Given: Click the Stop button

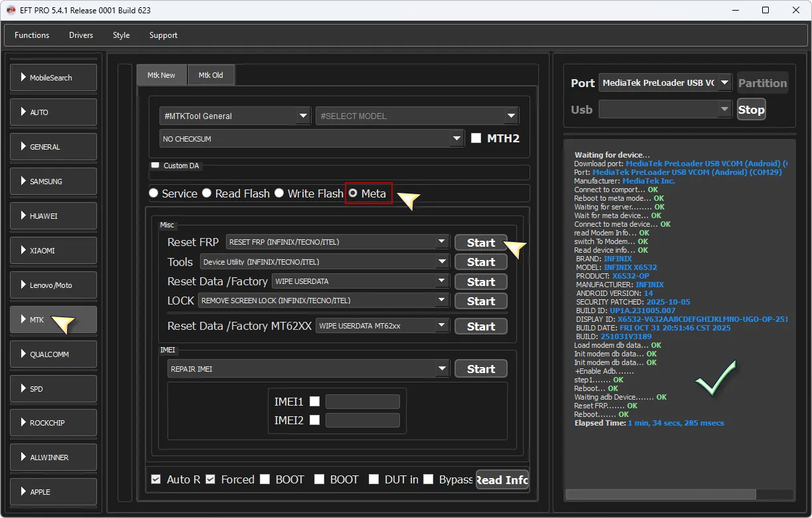Looking at the screenshot, I should (751, 110).
